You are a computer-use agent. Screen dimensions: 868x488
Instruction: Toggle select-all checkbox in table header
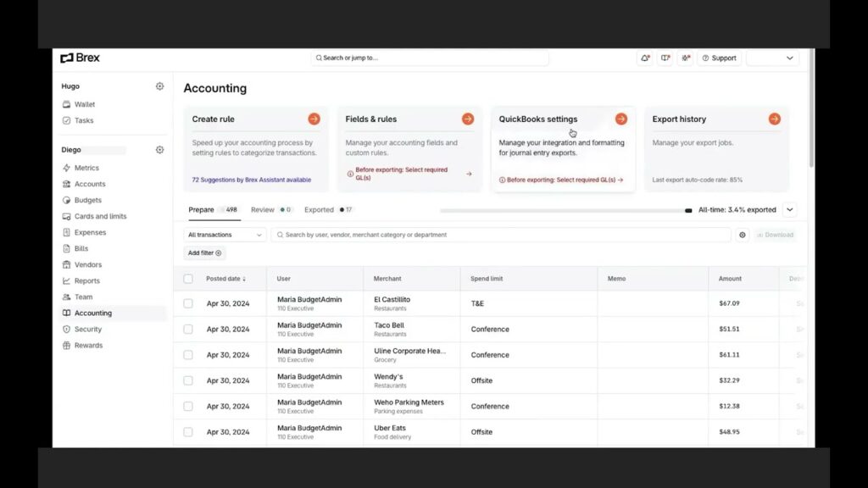pos(188,279)
